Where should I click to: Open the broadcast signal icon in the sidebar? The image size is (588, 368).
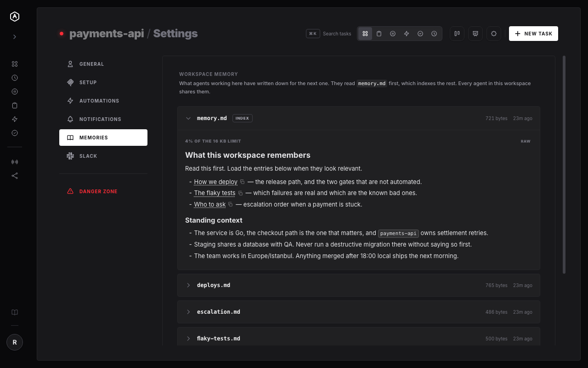[15, 162]
